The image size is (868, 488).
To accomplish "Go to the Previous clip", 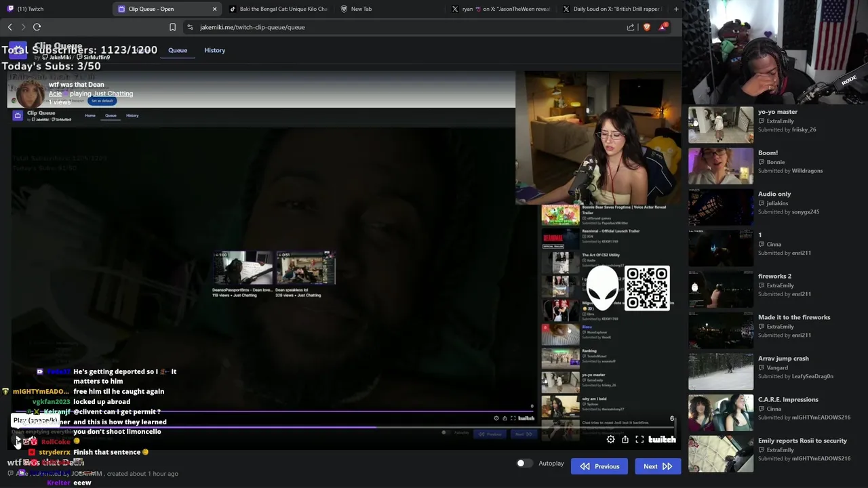I will pos(599,466).
